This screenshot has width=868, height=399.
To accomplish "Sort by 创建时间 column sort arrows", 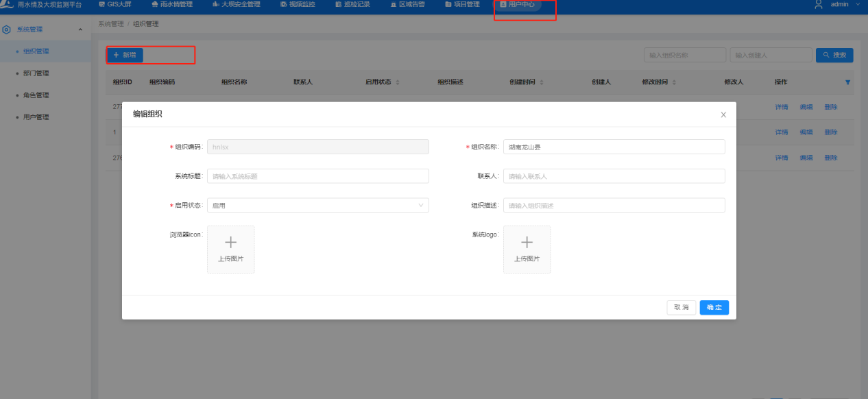I will 542,82.
